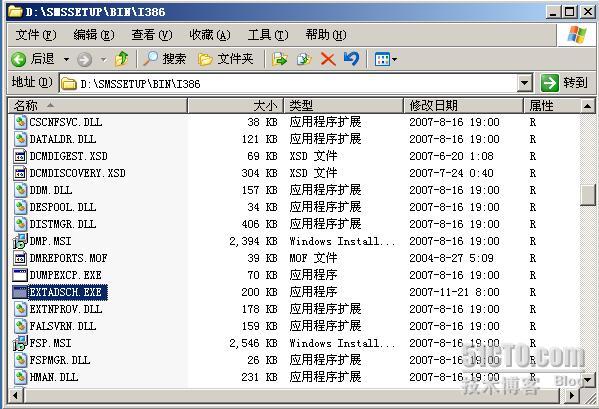Click the file name DUMPEXCP.EXE
Screen dimensions: 599x409
(66, 275)
